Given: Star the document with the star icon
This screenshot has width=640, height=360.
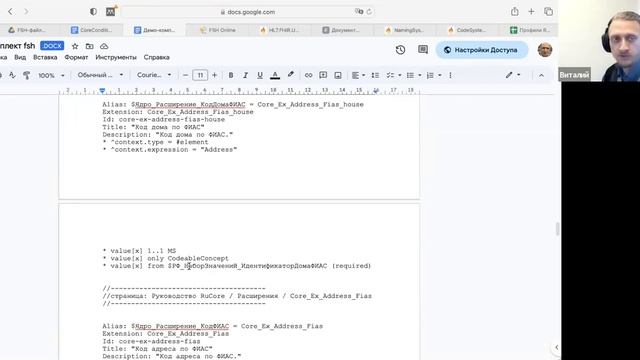Looking at the screenshot, I should point(75,46).
